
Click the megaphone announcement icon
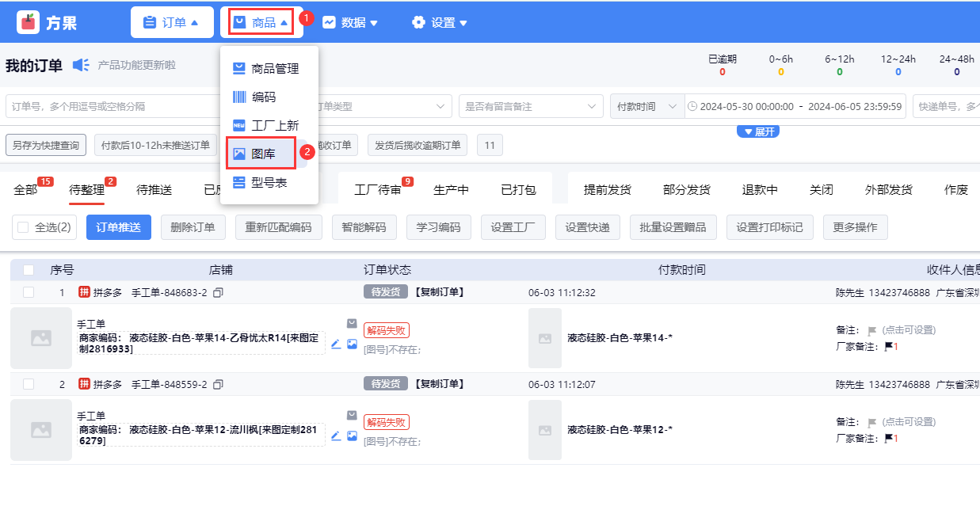pyautogui.click(x=81, y=65)
